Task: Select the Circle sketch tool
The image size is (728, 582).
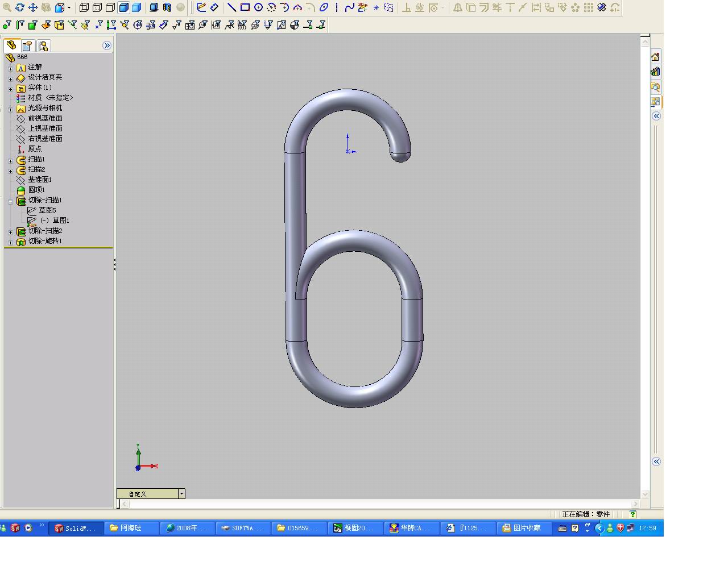Action: (258, 7)
